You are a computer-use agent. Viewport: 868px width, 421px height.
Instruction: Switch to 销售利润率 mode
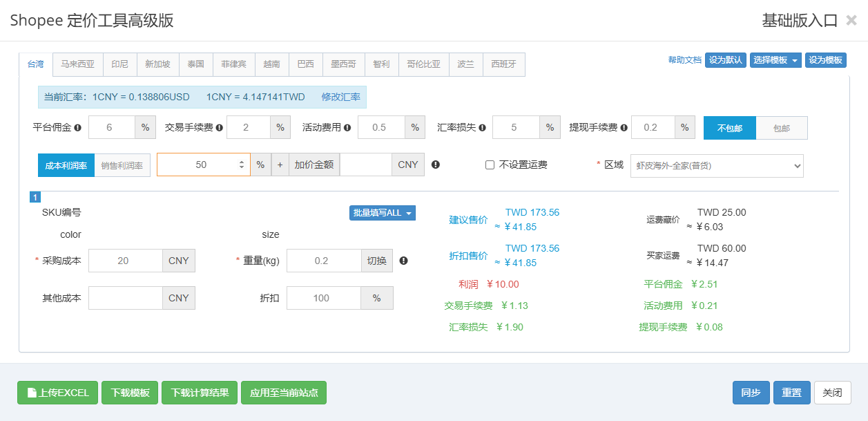coord(122,165)
